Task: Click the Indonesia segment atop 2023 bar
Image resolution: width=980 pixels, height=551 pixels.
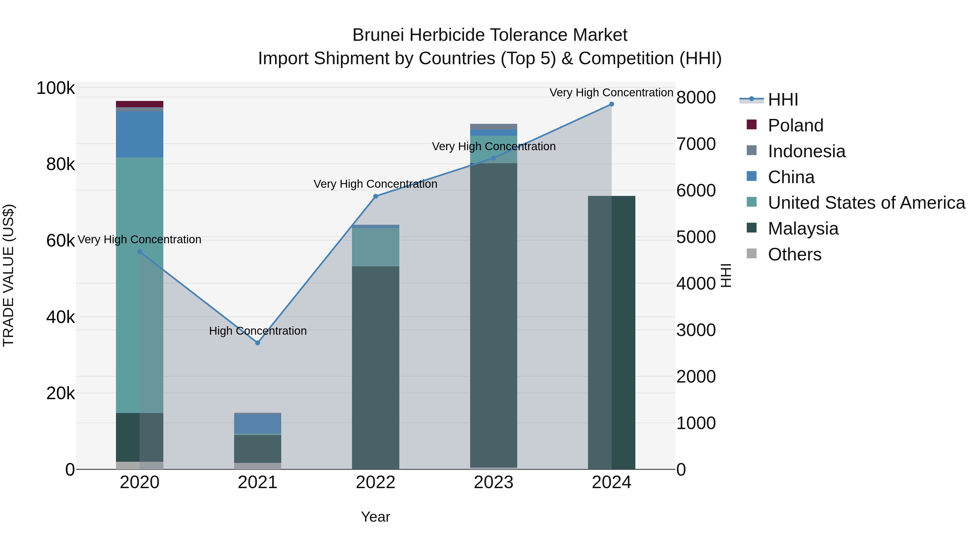Action: pyautogui.click(x=494, y=127)
